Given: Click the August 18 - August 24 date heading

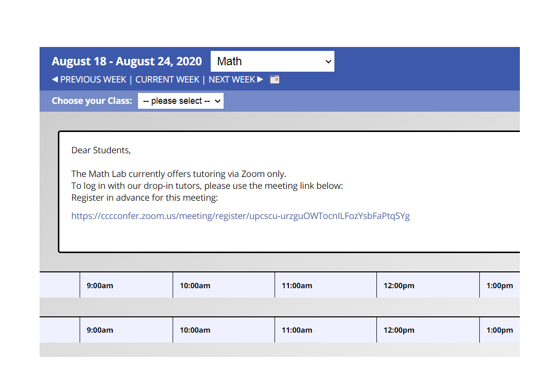Looking at the screenshot, I should (127, 62).
